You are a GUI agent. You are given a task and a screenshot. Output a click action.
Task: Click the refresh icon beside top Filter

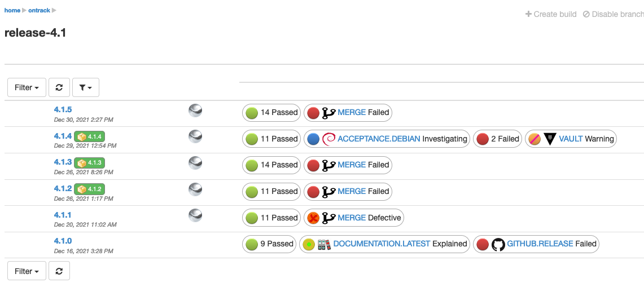coord(59,87)
